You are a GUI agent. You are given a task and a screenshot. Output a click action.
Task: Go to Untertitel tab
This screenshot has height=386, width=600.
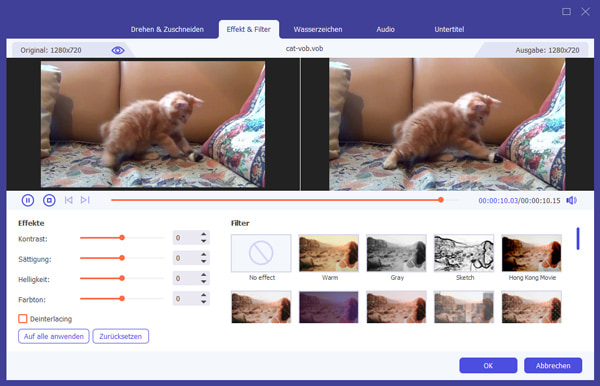point(449,29)
